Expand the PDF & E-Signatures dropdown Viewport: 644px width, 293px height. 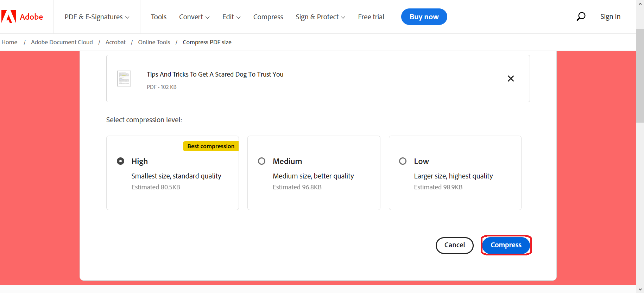click(x=97, y=17)
